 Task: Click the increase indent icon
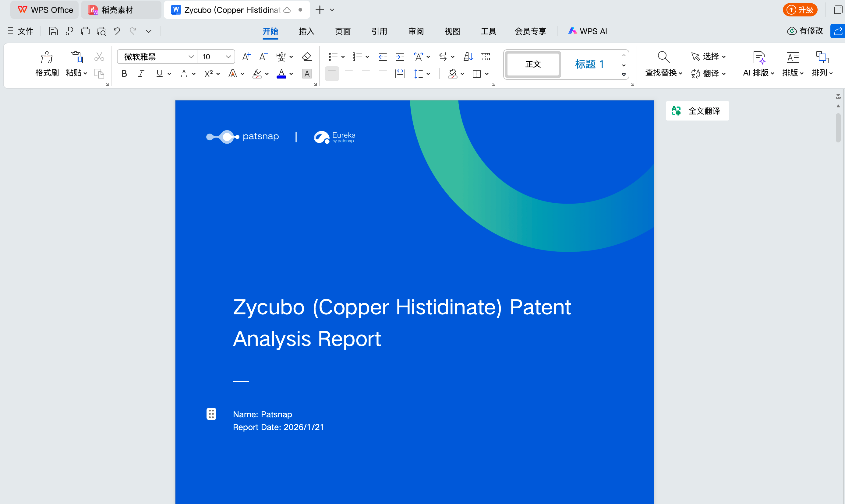[400, 57]
